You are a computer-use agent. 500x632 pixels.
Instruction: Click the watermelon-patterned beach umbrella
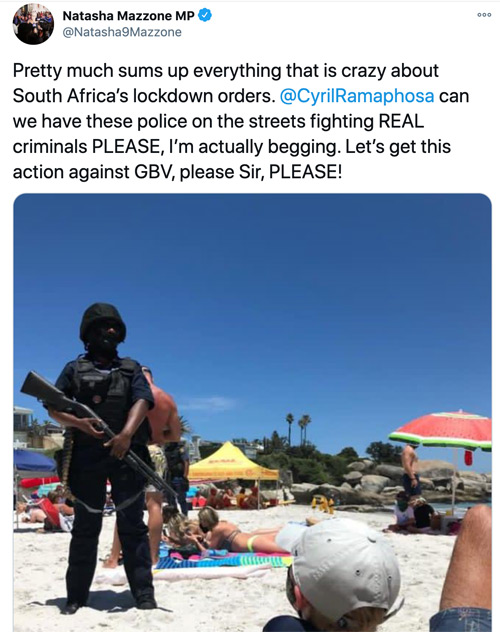pos(441,431)
